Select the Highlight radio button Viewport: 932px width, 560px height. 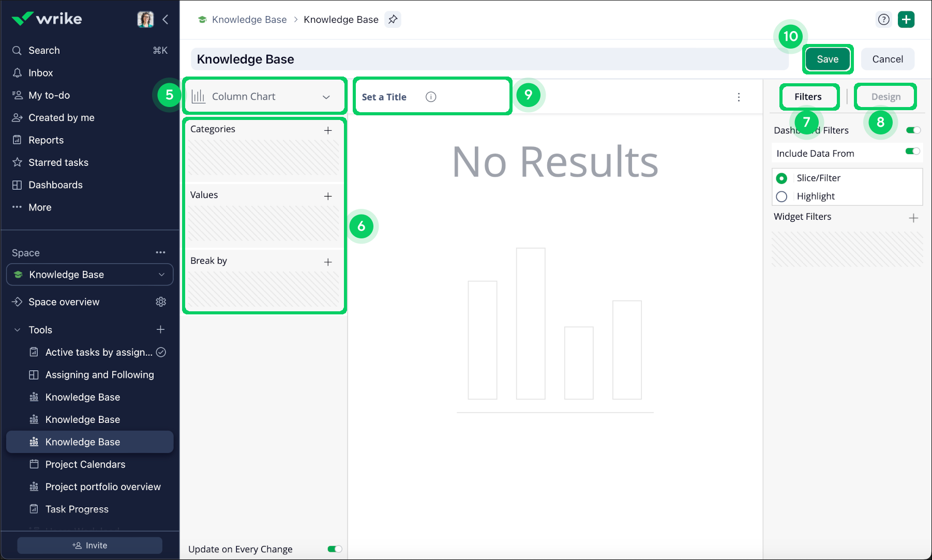(781, 196)
